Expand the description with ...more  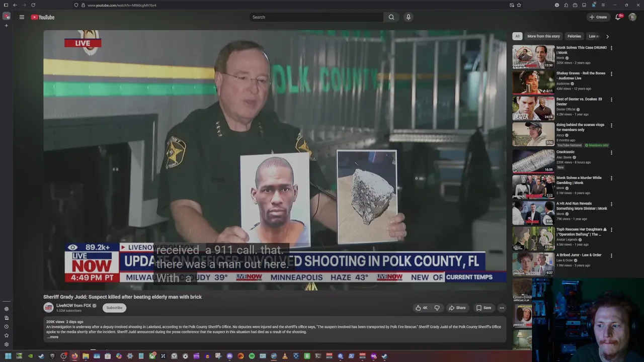click(x=53, y=337)
